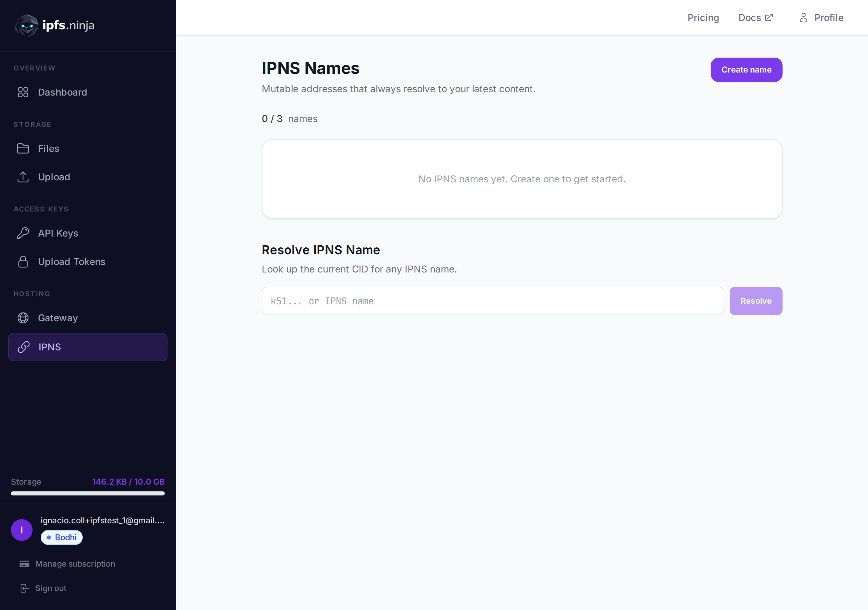Click the Profile person icon
Viewport: 868px width, 610px height.
803,17
